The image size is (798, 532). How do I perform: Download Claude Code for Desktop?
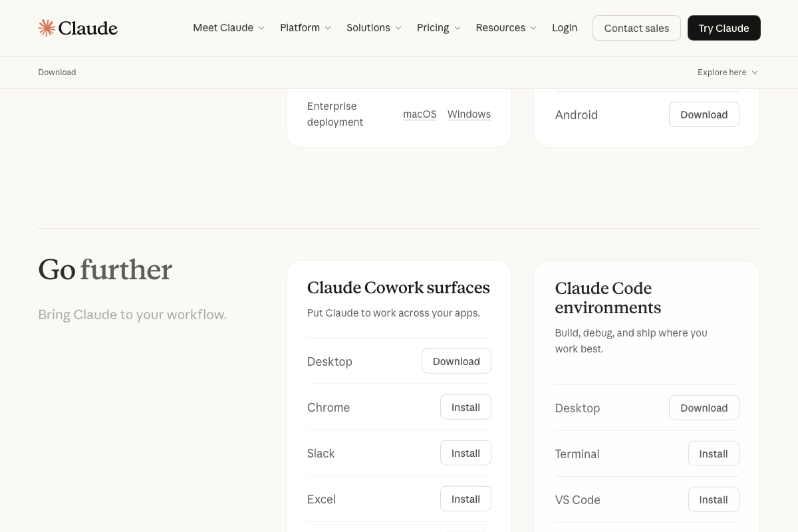[x=704, y=408]
